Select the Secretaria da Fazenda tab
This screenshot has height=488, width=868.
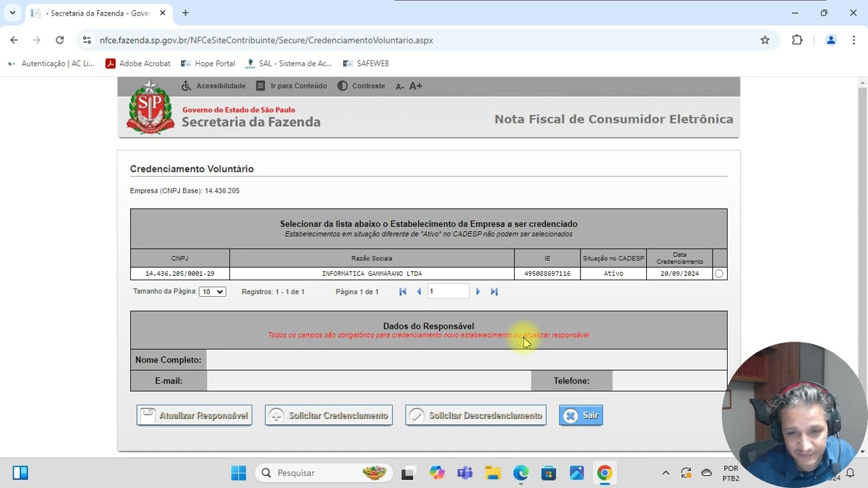(98, 13)
